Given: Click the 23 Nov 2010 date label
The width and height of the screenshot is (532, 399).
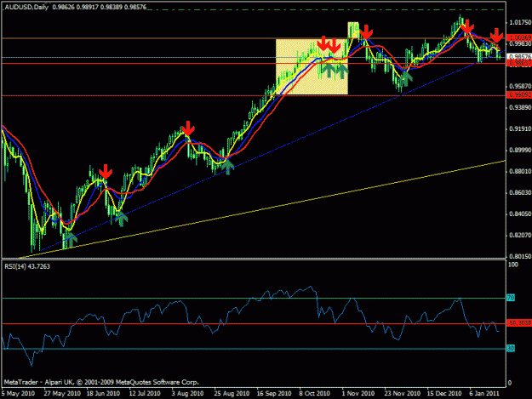Looking at the screenshot, I should click(402, 394).
